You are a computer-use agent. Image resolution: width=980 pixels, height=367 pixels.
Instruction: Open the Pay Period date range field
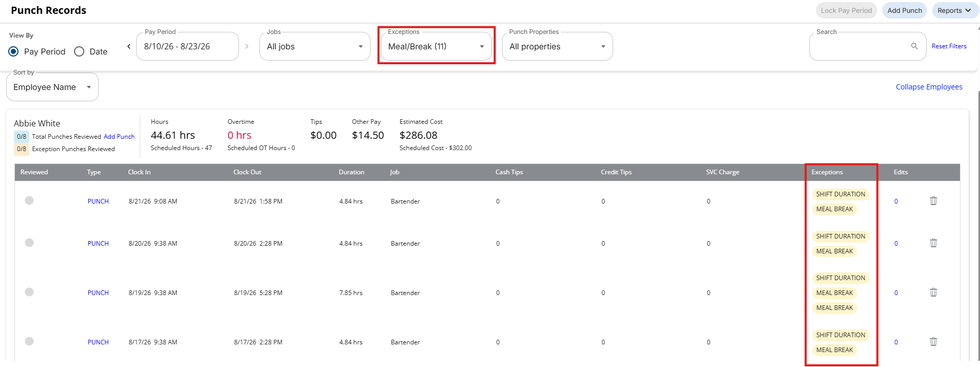pyautogui.click(x=188, y=46)
